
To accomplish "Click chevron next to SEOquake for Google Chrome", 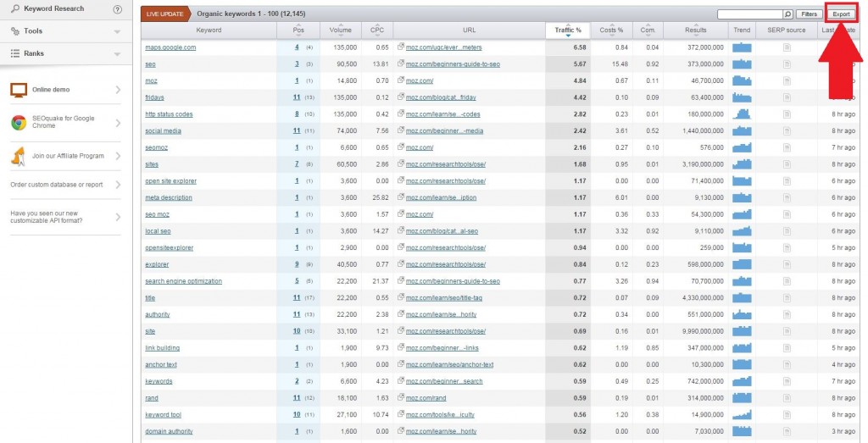I will (x=117, y=122).
